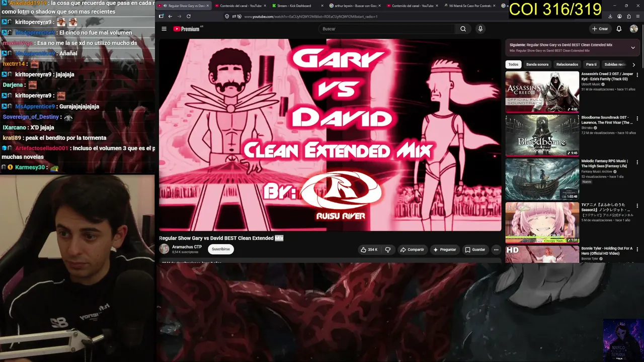Image resolution: width=644 pixels, height=362 pixels.
Task: Open Assassin's Creed 2 OST video thumbnail
Action: (542, 92)
